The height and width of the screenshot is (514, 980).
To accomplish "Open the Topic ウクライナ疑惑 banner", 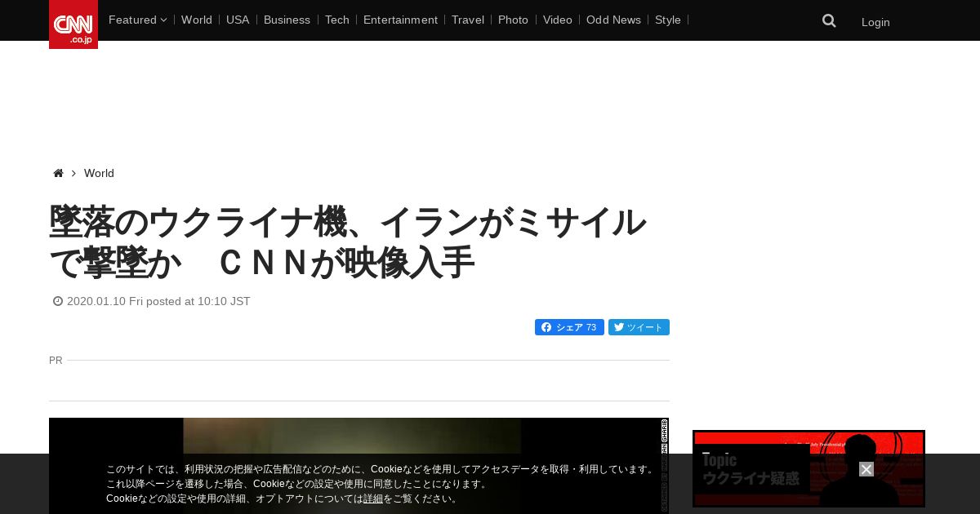I will point(808,469).
